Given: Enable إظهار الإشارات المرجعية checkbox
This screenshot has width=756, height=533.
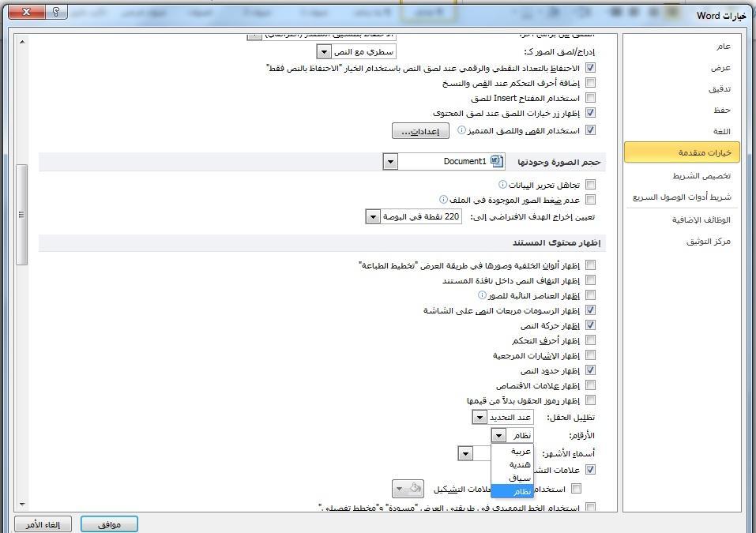Looking at the screenshot, I should pos(590,355).
